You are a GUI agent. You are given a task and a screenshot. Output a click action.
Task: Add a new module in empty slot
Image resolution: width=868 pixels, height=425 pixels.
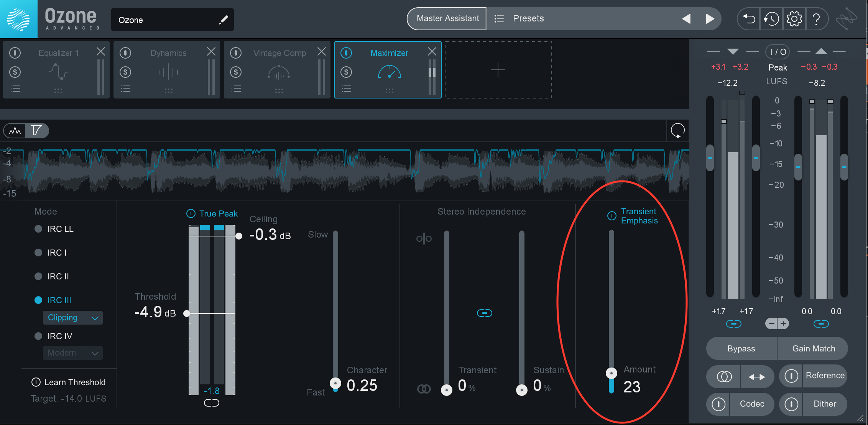click(x=498, y=70)
